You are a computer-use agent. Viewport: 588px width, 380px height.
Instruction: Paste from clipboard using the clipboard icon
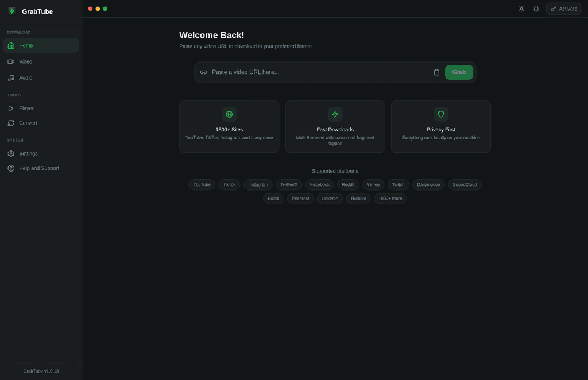[436, 72]
